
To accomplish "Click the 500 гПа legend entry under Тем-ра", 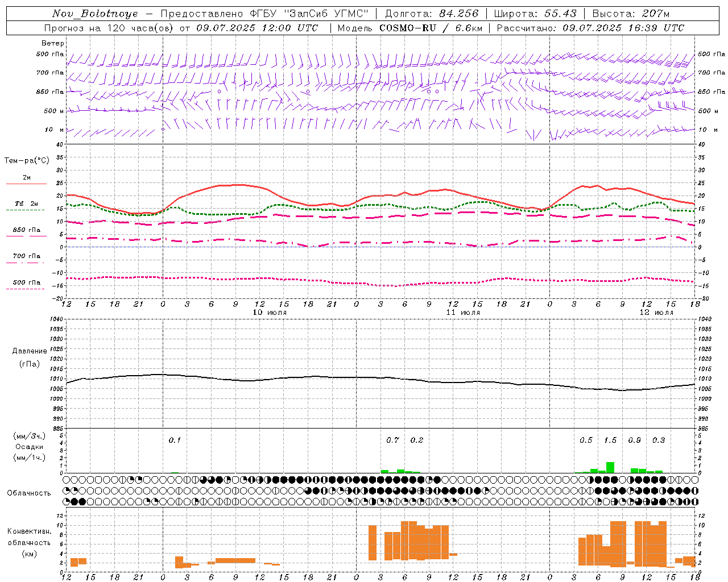I will 26,282.
